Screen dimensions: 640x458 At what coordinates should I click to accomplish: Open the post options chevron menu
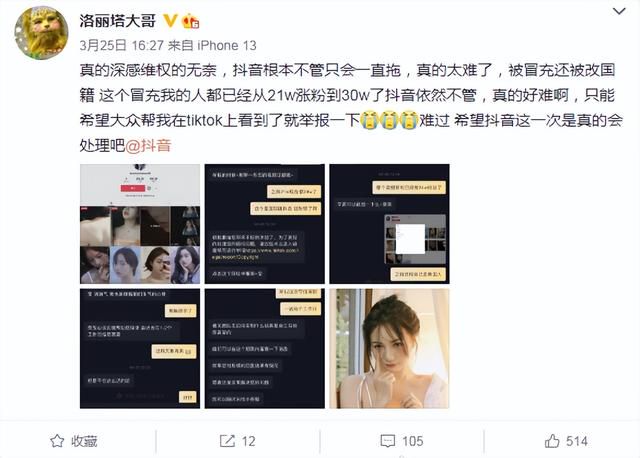point(619,11)
